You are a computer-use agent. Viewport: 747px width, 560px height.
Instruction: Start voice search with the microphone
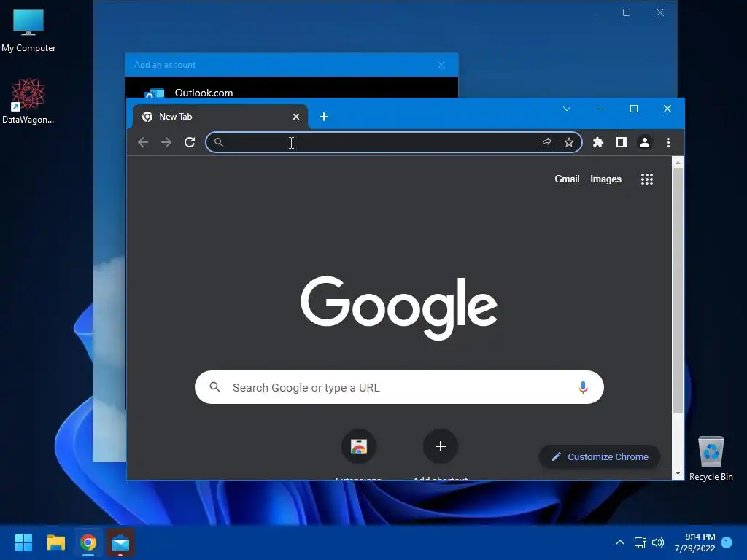click(x=583, y=387)
